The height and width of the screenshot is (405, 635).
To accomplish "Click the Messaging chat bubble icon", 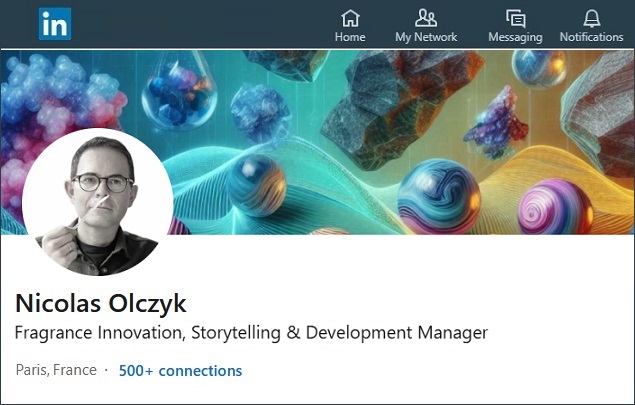I will (x=516, y=18).
